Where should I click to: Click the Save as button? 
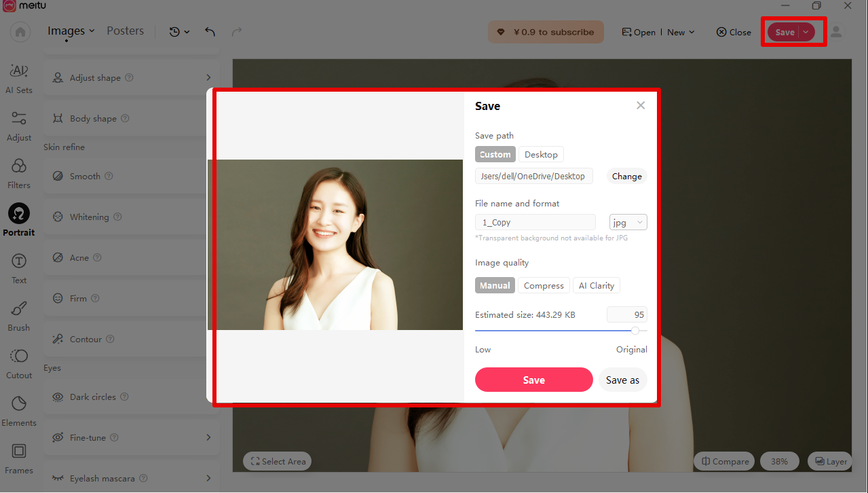pyautogui.click(x=622, y=380)
